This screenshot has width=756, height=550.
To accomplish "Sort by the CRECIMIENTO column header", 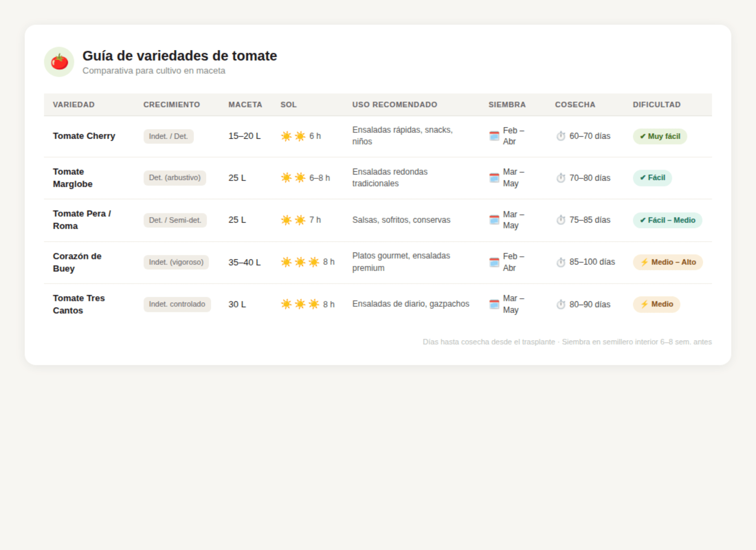I will point(172,105).
